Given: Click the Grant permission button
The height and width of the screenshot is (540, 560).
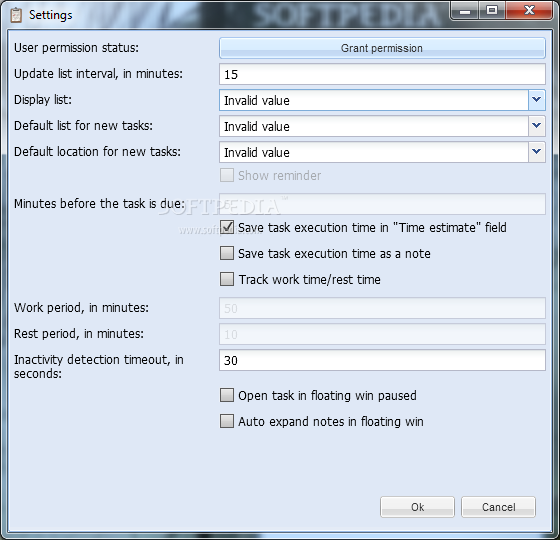Looking at the screenshot, I should [x=382, y=48].
